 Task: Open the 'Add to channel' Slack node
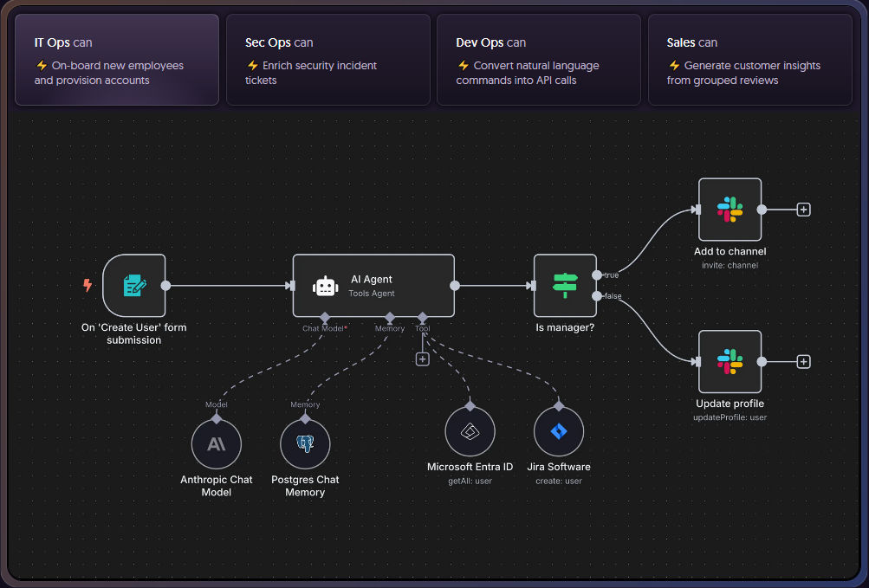(x=730, y=210)
